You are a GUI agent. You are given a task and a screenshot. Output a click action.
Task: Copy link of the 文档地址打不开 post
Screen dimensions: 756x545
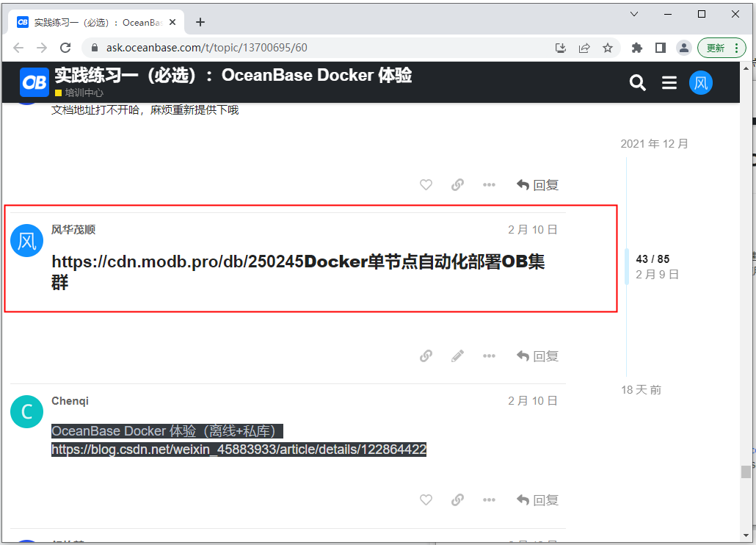[457, 184]
